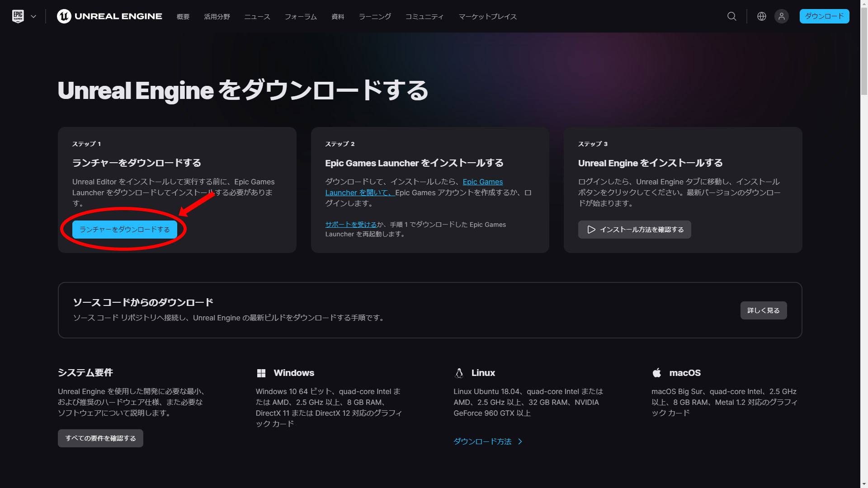This screenshot has width=868, height=488.
Task: Click the search magnifier icon
Action: click(x=732, y=16)
